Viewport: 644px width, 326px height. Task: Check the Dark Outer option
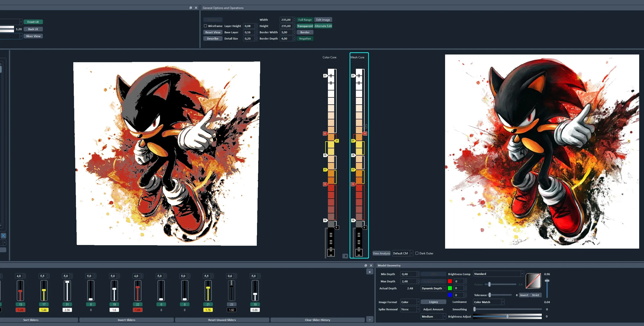[417, 253]
